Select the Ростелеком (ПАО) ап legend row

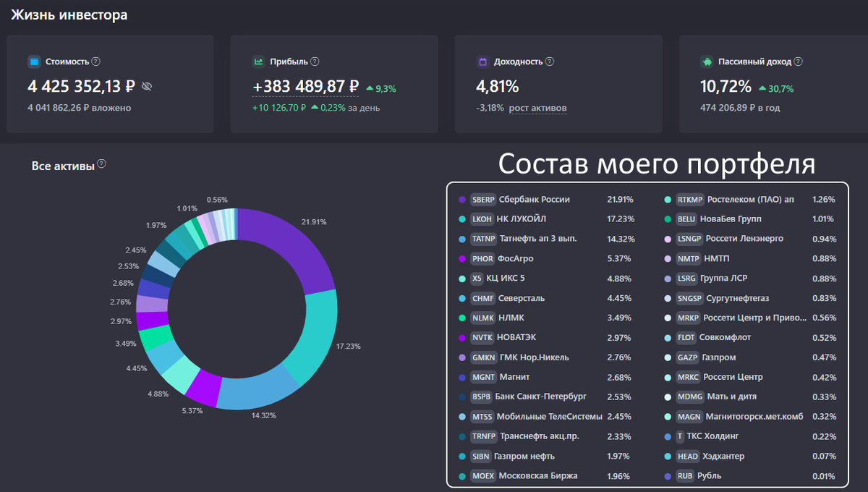click(x=751, y=200)
